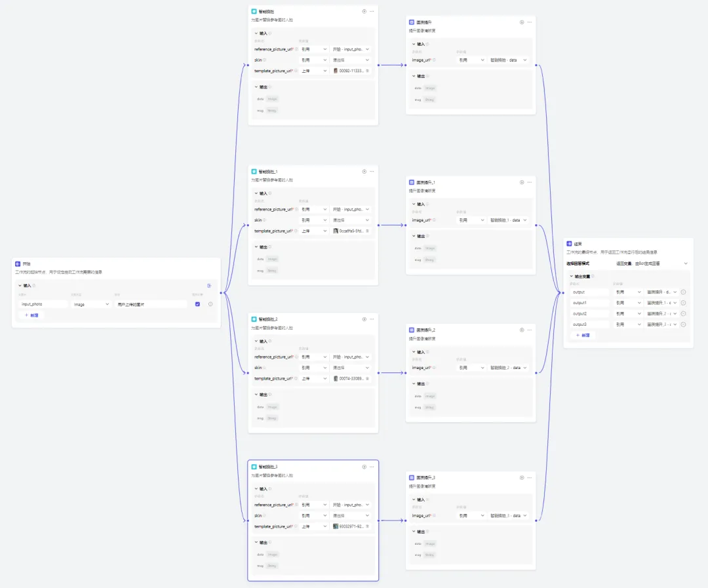Open the image type dropdown in the 开始 node
Viewport: 708px width, 588px height.
[91, 304]
